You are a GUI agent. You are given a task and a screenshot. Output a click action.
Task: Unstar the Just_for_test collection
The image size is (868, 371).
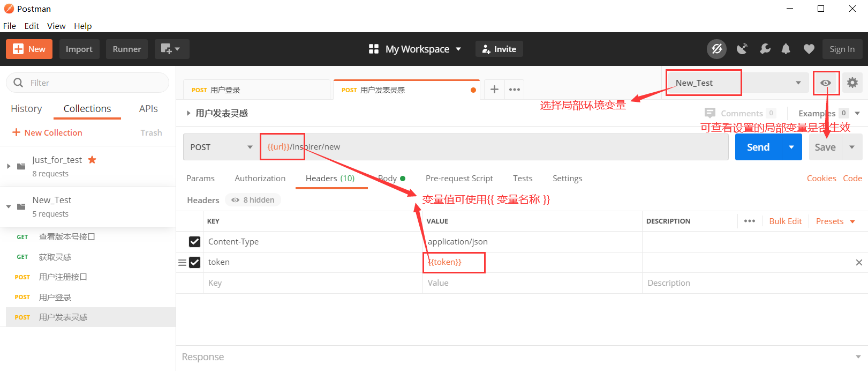tap(92, 160)
